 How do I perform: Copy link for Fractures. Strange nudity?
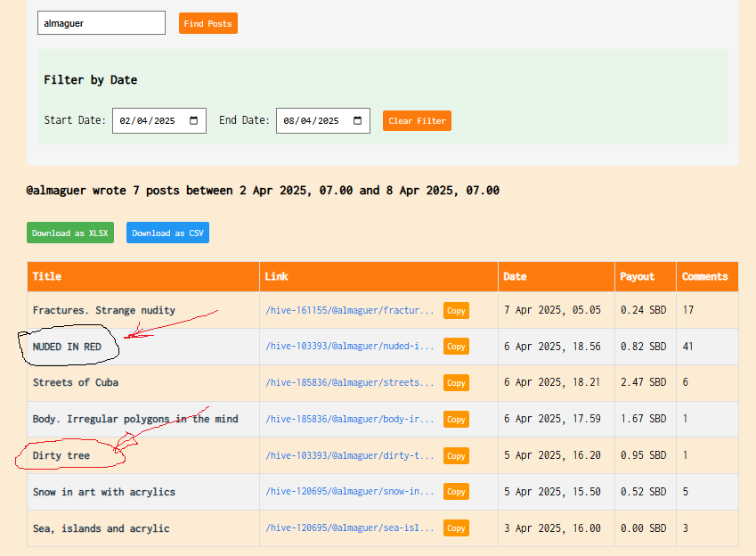[x=456, y=310]
